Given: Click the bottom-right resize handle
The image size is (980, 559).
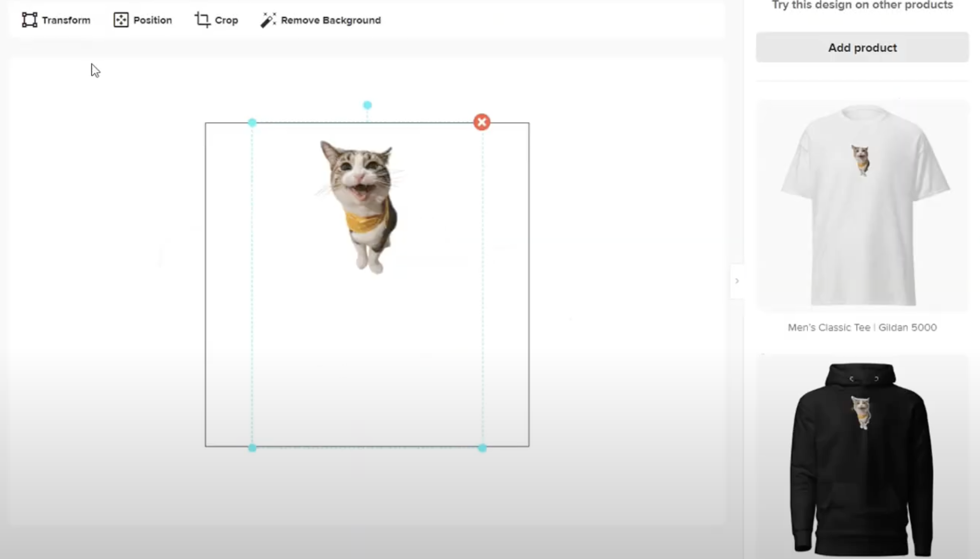Looking at the screenshot, I should point(482,448).
